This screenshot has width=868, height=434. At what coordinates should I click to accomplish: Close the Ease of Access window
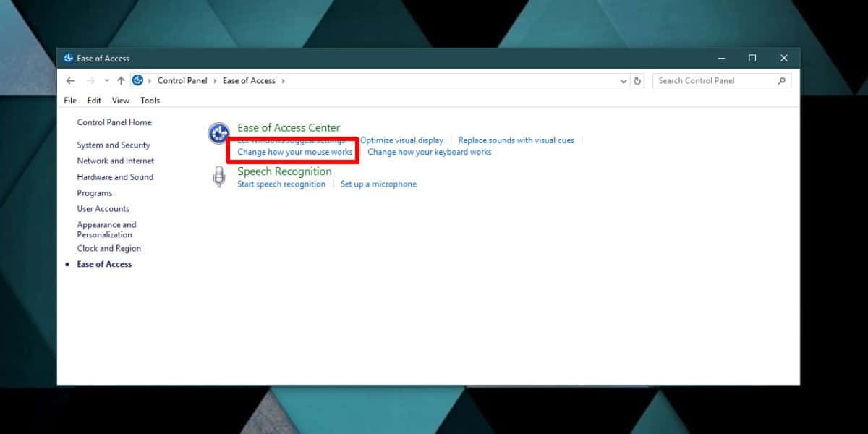click(x=784, y=59)
